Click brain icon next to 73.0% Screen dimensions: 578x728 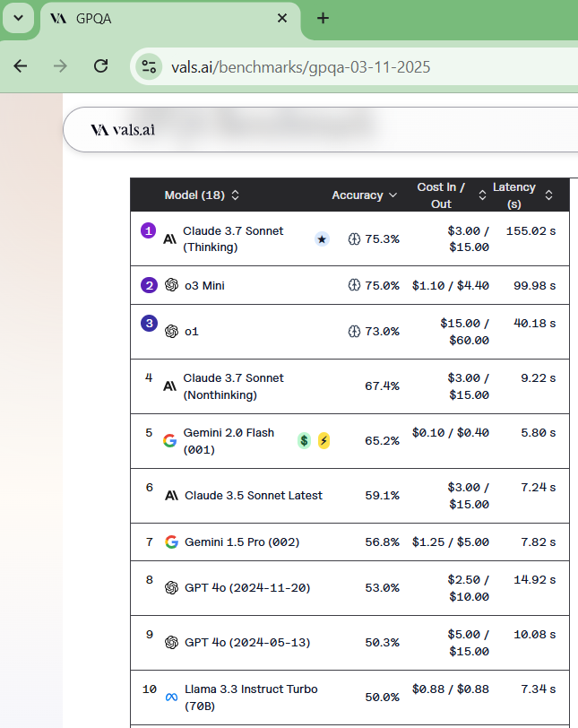coord(354,331)
